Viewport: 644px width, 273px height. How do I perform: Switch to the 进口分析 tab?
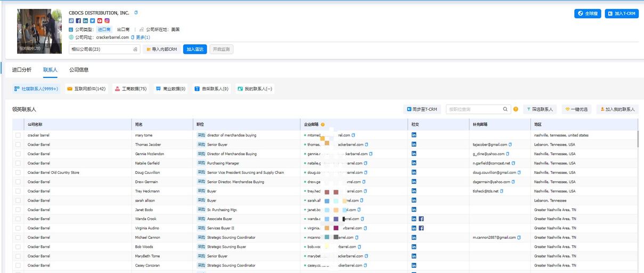pyautogui.click(x=22, y=70)
